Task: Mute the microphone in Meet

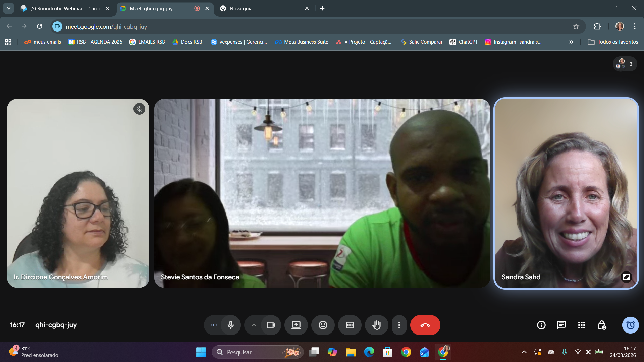Action: [231, 325]
